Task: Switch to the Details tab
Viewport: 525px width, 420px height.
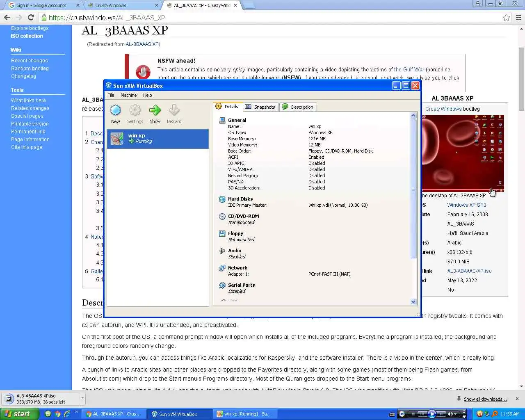Action: [228, 107]
